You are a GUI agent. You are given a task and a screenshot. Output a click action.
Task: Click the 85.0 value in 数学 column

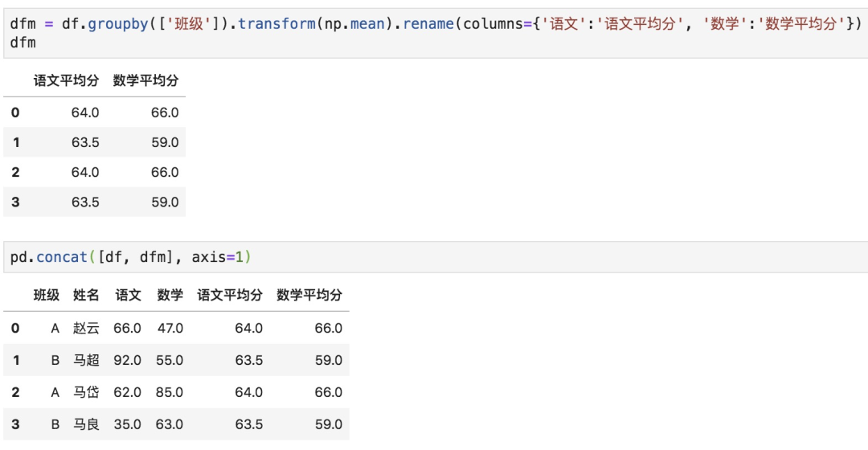(170, 392)
